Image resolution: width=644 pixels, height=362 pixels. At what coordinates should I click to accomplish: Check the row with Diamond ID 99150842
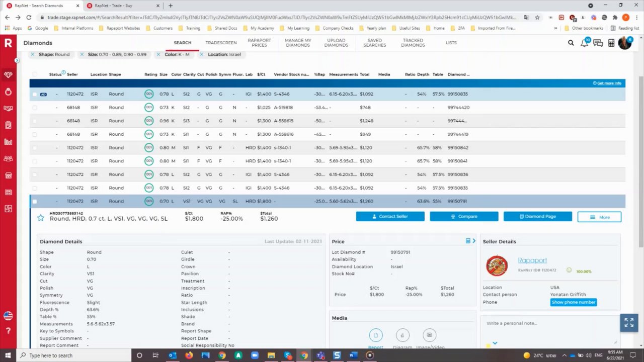coord(35,148)
